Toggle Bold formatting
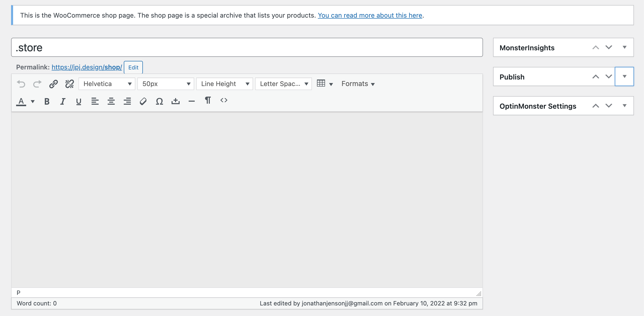The image size is (644, 316). coord(47,101)
